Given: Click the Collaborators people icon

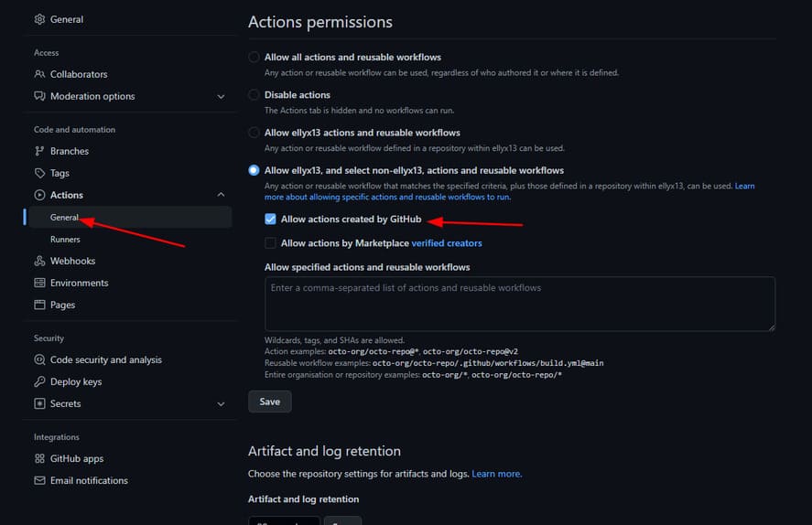Looking at the screenshot, I should pos(39,74).
